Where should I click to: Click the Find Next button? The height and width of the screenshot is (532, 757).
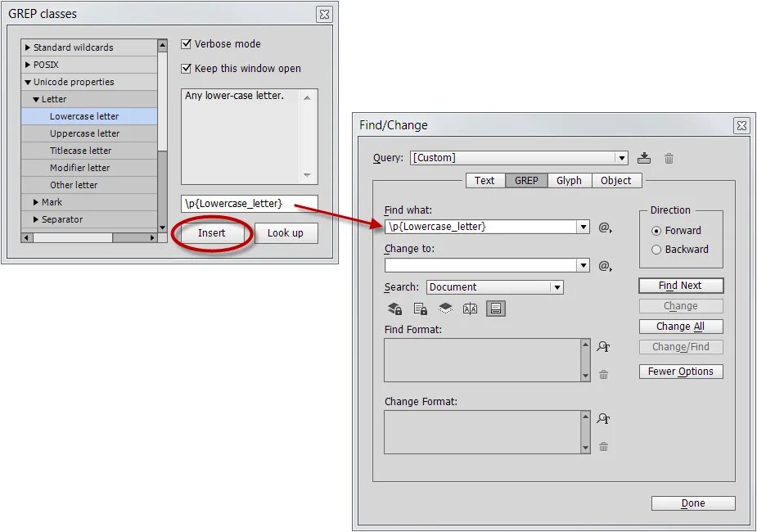(x=681, y=286)
